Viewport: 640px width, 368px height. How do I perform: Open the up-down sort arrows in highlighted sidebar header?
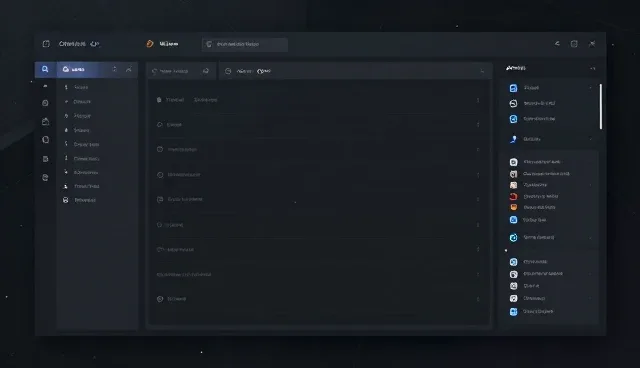point(115,69)
